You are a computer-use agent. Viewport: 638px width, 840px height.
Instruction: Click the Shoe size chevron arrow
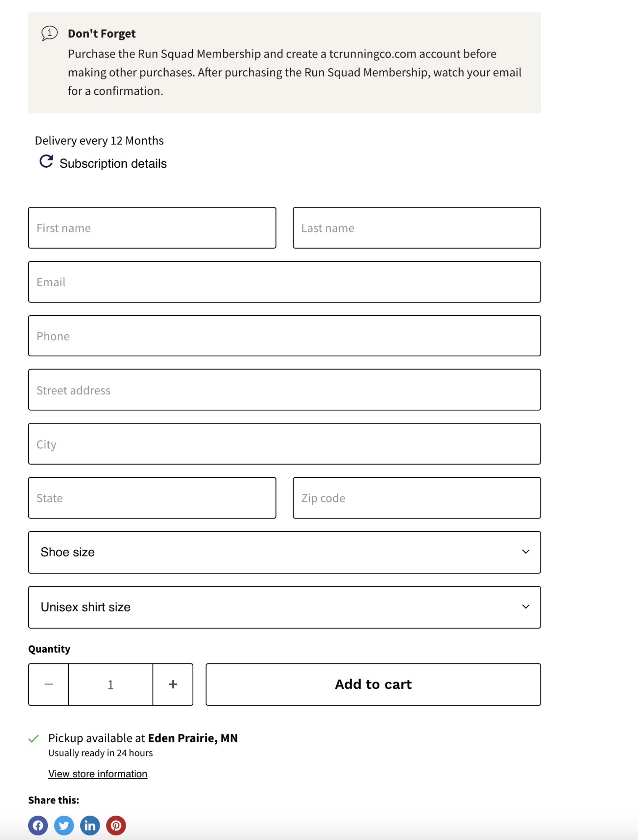[525, 552]
